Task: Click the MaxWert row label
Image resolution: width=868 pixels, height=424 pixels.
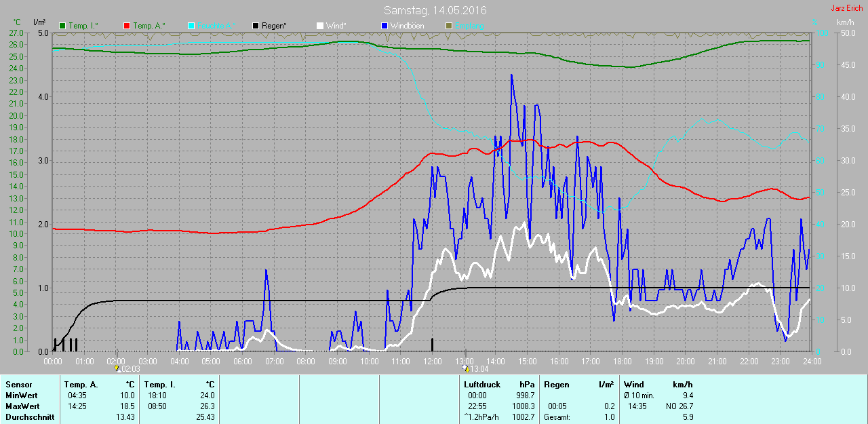Action: [x=21, y=406]
